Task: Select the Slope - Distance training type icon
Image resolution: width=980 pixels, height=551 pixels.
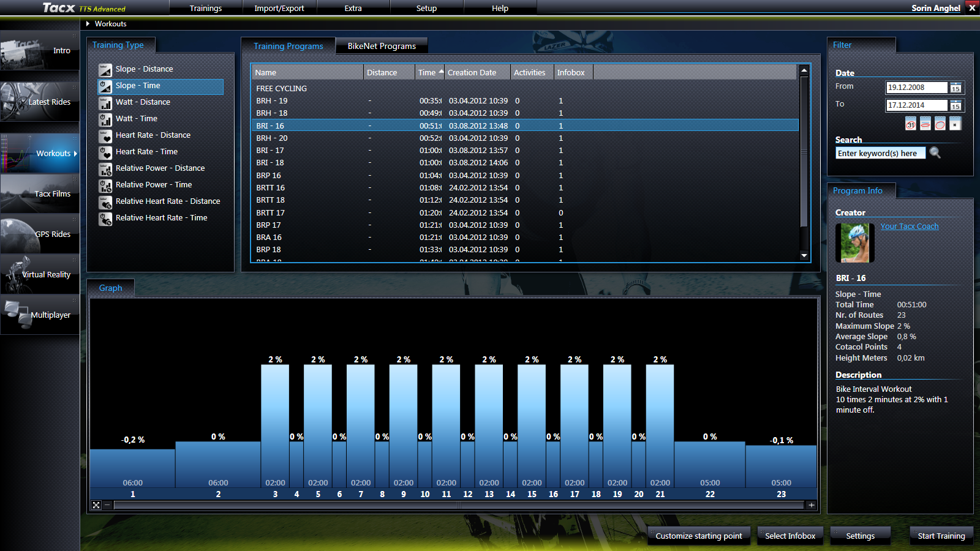Action: 105,70
